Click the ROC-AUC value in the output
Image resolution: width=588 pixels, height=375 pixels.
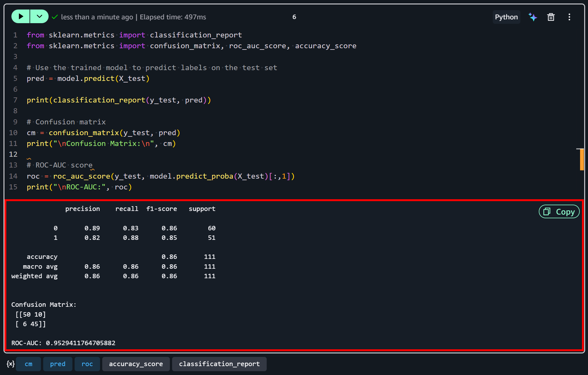click(x=81, y=343)
